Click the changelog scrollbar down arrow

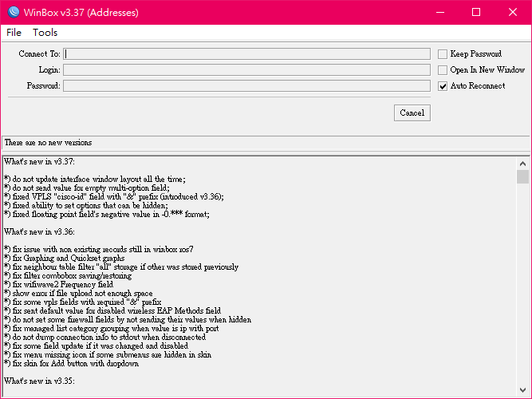(522, 390)
